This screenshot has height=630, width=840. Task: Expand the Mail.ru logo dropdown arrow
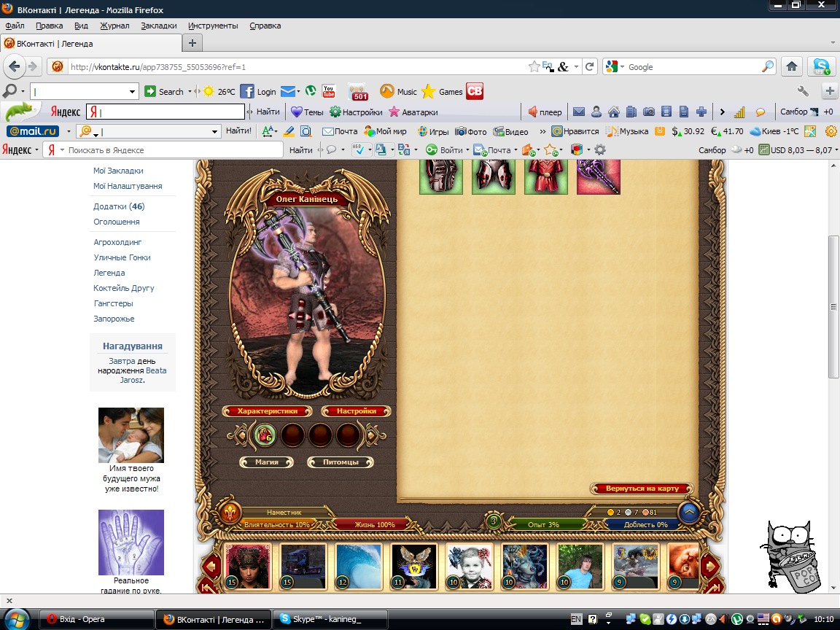[x=68, y=131]
